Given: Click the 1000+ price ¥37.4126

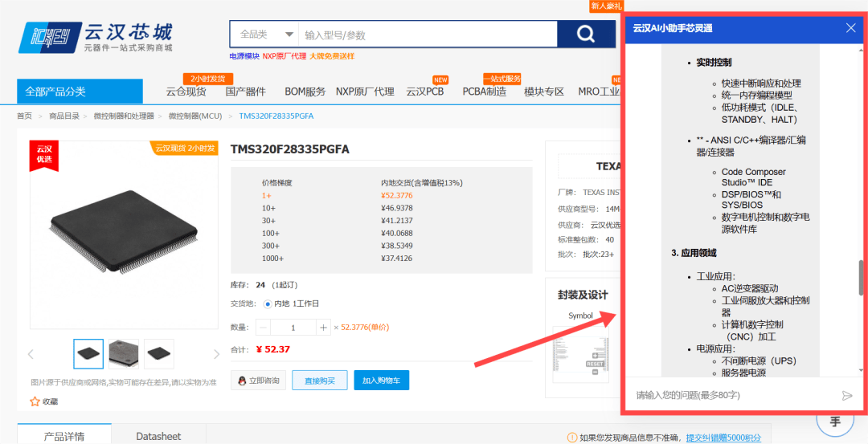Looking at the screenshot, I should coord(396,259).
